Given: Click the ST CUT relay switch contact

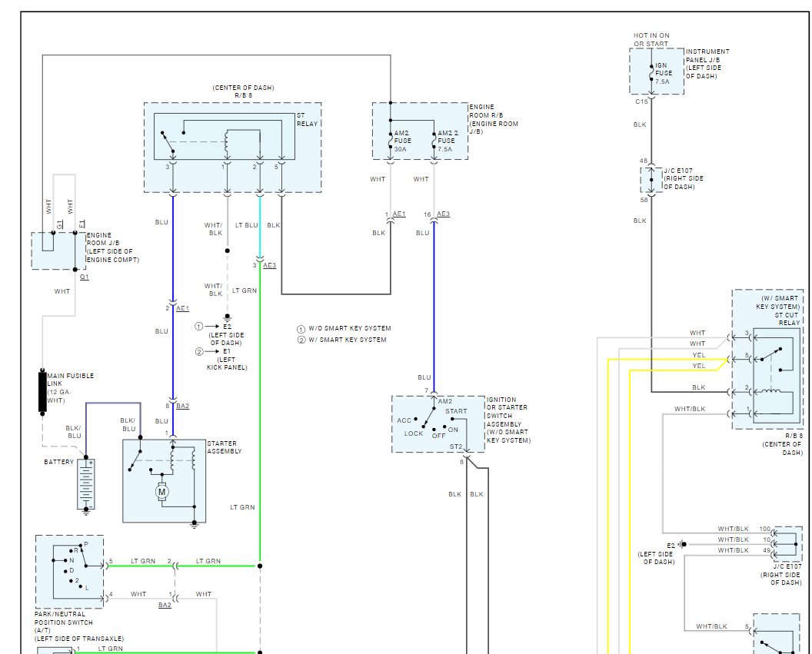Looking at the screenshot, I should coord(771,354).
